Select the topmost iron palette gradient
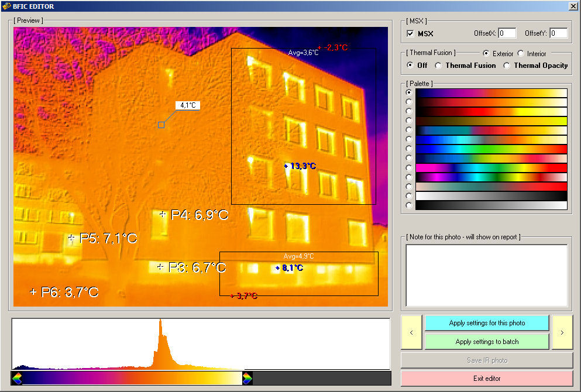 click(408, 92)
